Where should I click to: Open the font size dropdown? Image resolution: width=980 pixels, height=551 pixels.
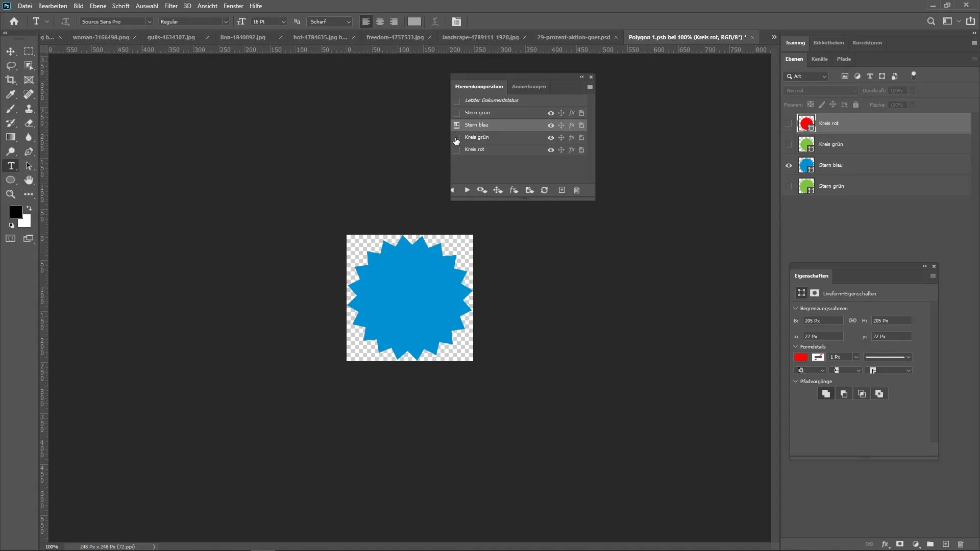pyautogui.click(x=283, y=22)
